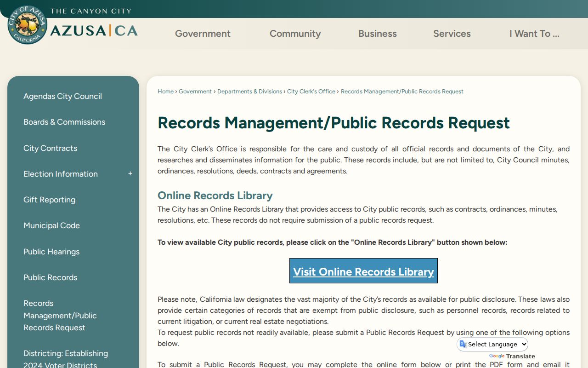Image resolution: width=588 pixels, height=368 pixels.
Task: Click City Clerk's Office breadcrumb link
Action: tap(311, 92)
